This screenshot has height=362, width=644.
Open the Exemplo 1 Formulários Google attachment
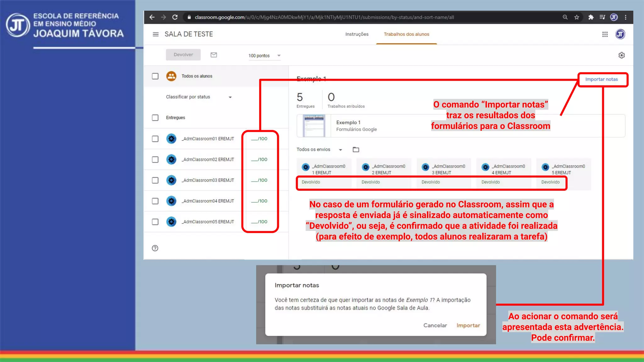tap(461, 126)
